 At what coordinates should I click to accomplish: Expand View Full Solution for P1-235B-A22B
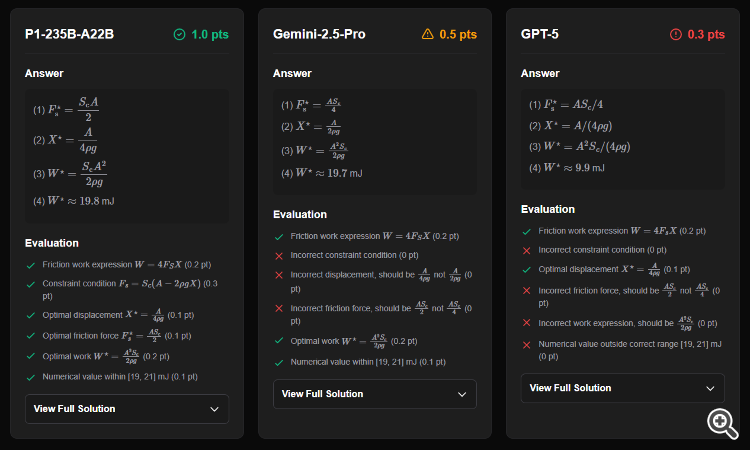[127, 408]
